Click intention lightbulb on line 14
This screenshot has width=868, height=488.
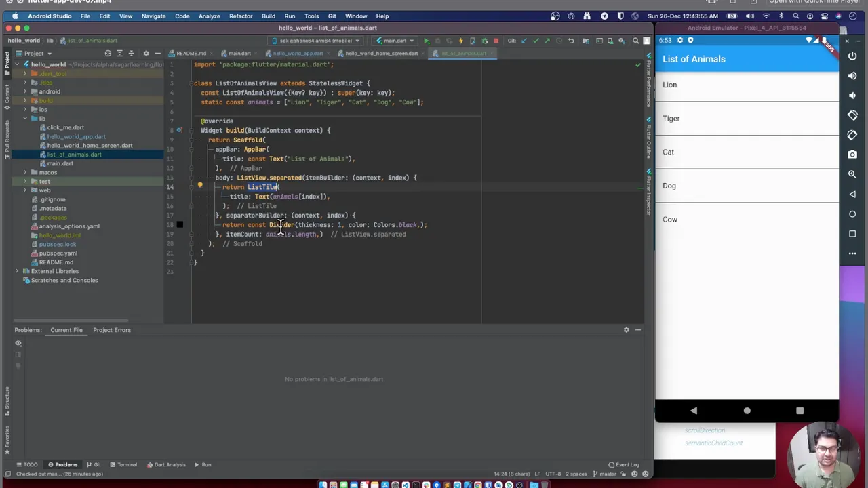[x=200, y=186]
